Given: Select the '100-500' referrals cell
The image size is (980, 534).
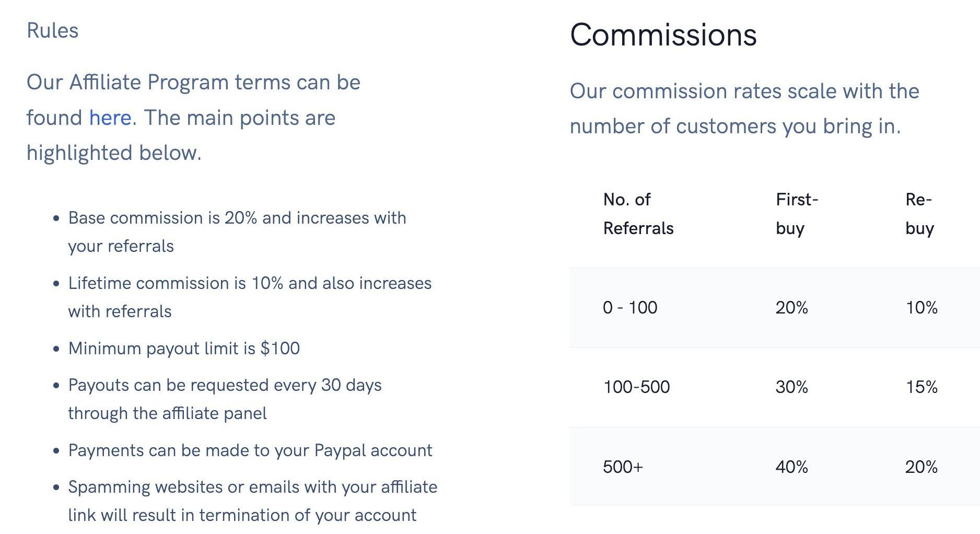Looking at the screenshot, I should [x=636, y=387].
